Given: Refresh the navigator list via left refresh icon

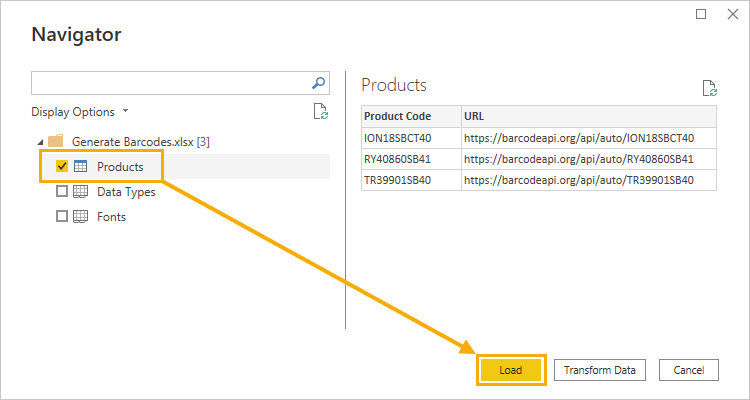Looking at the screenshot, I should click(x=320, y=111).
